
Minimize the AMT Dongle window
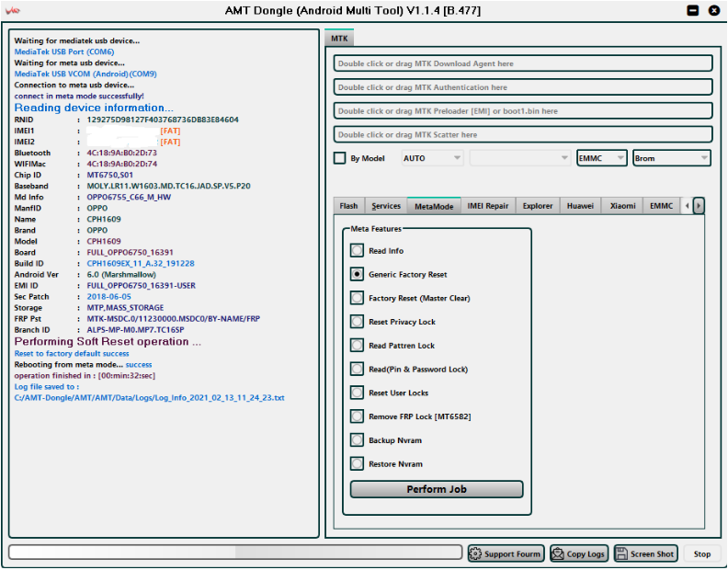pos(693,10)
